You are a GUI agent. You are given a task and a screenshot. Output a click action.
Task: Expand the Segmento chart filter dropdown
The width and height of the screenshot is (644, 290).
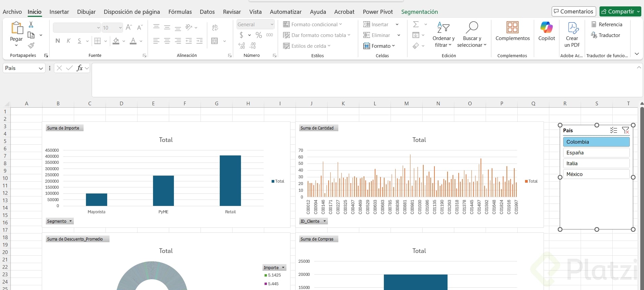(x=70, y=221)
